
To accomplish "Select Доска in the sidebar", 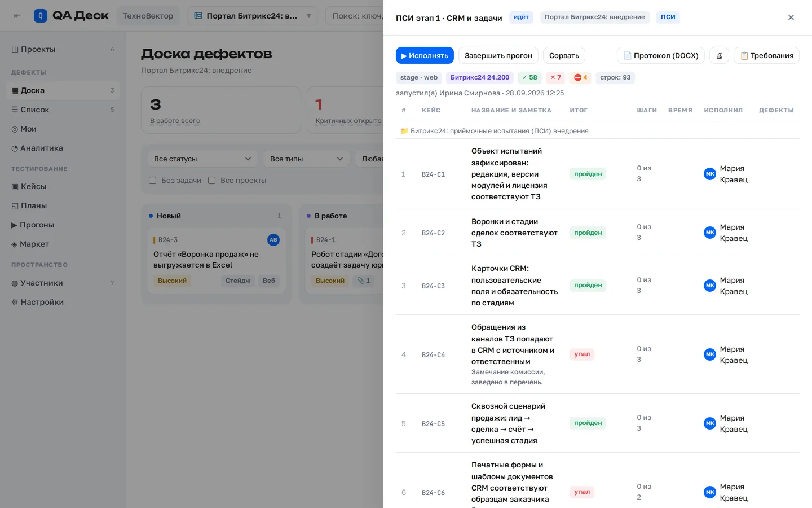I will (x=63, y=90).
